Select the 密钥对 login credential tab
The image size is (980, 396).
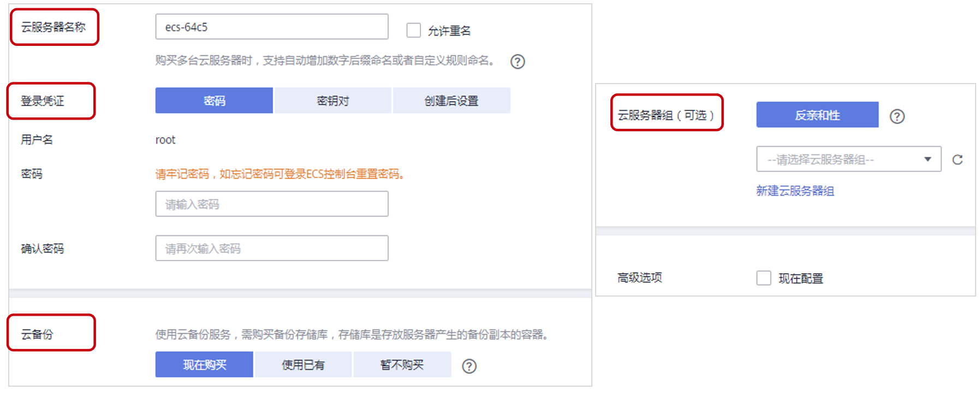click(332, 101)
